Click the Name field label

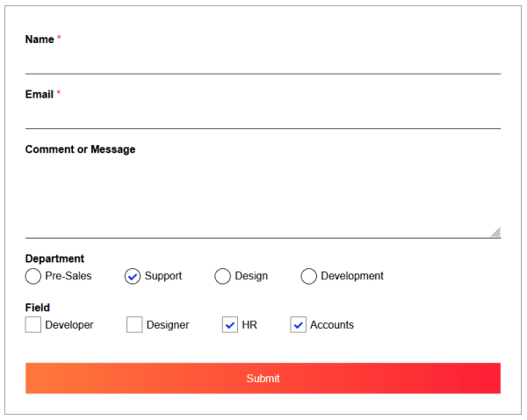pos(40,40)
